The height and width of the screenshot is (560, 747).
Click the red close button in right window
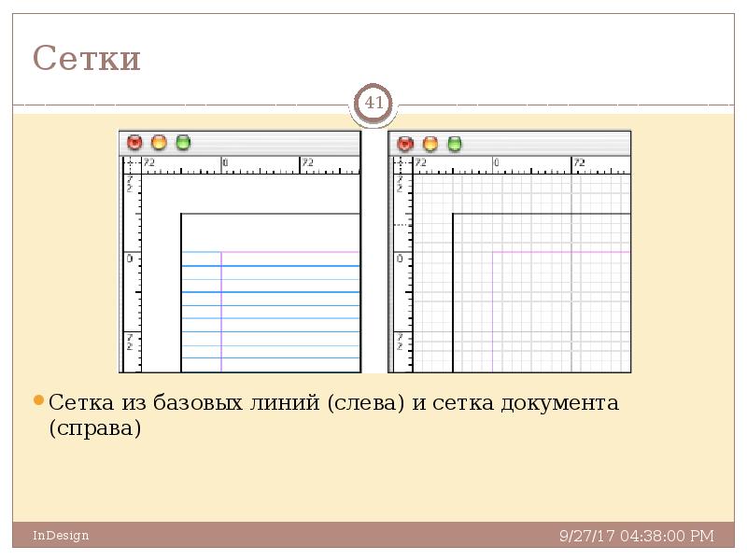pos(405,144)
